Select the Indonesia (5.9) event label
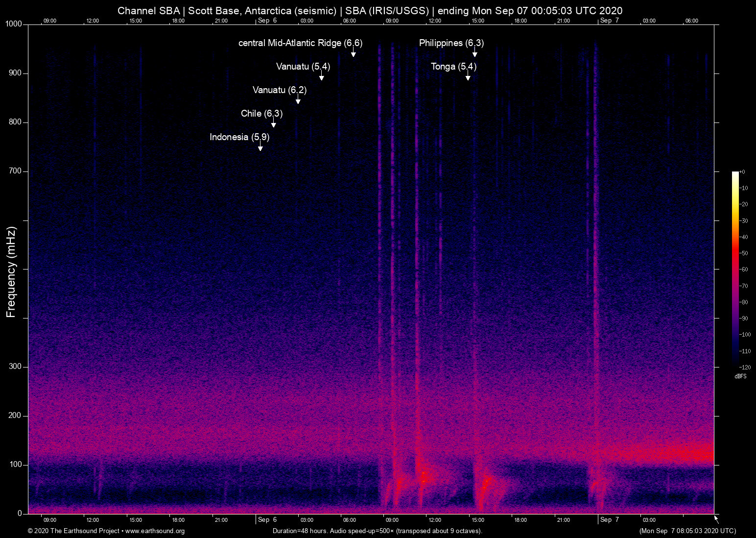This screenshot has width=756, height=538. 239,137
